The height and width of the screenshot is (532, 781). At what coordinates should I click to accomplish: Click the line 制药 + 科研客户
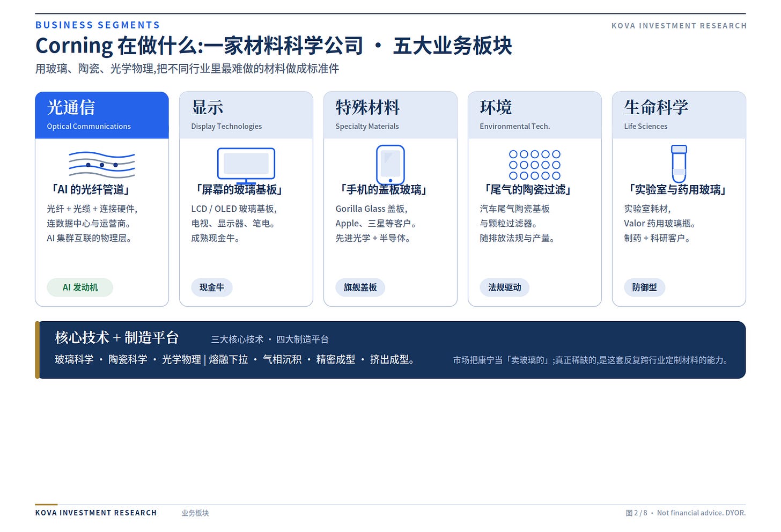[658, 238]
